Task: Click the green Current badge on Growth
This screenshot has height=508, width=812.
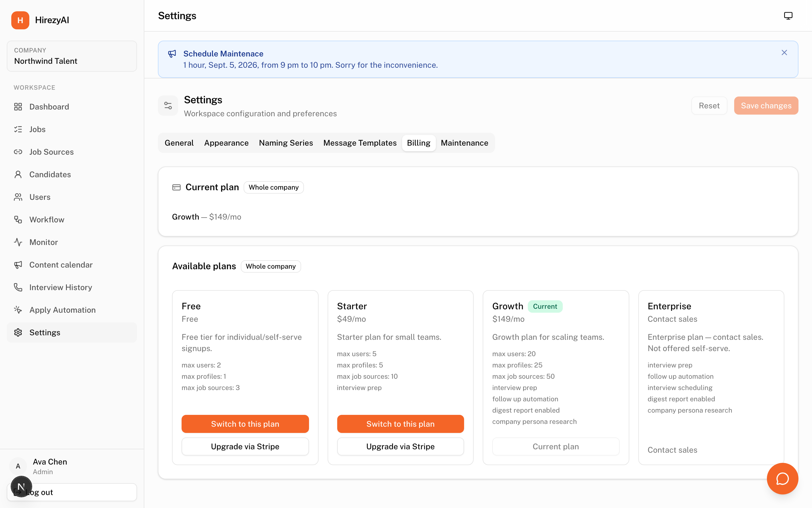Action: [x=545, y=306]
